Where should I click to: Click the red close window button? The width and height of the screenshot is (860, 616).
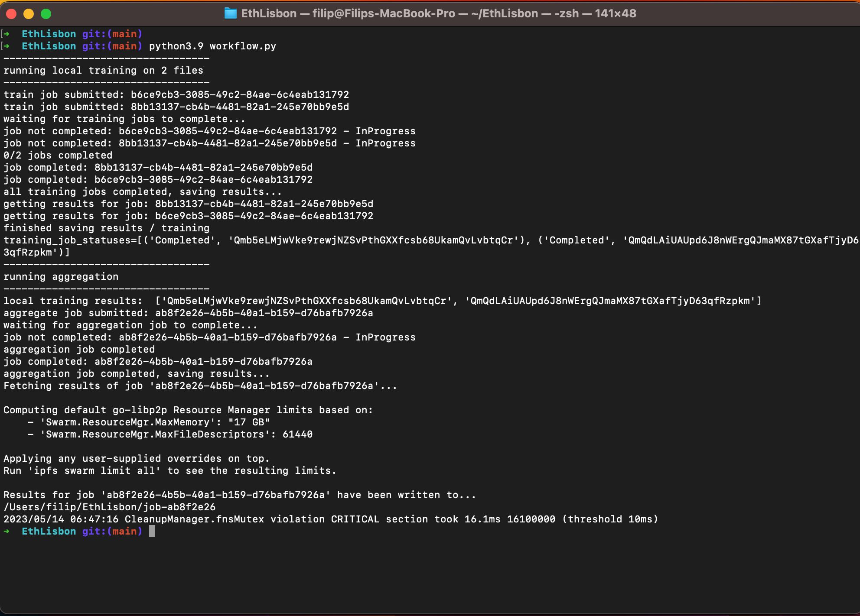[12, 14]
